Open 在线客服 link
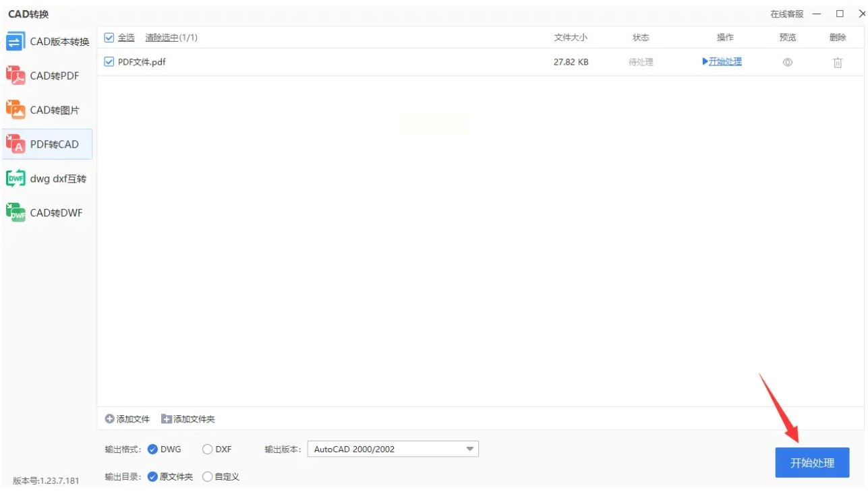Viewport: 868px width, 498px height. coord(787,14)
